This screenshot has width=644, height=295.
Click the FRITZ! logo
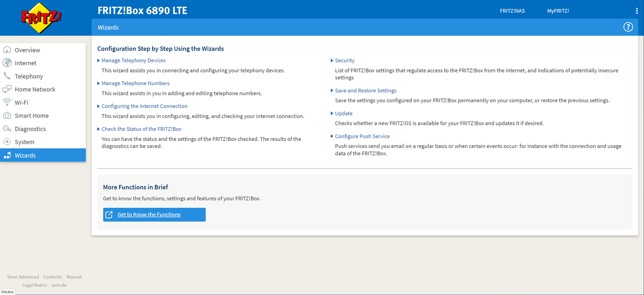tap(41, 18)
